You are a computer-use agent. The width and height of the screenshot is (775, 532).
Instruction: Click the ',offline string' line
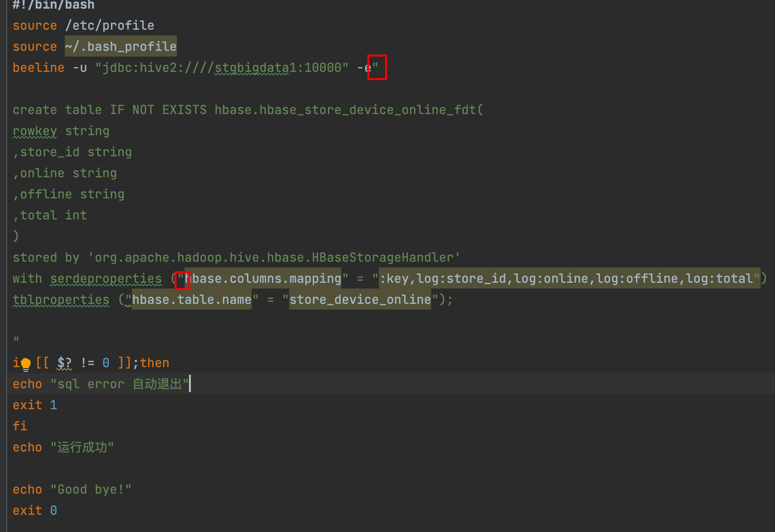pyautogui.click(x=69, y=194)
